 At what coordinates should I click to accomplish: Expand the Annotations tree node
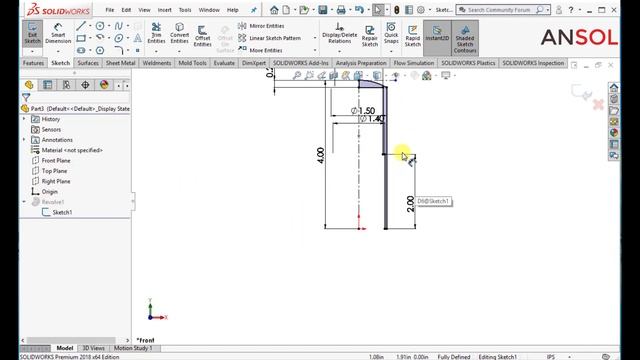coord(24,140)
